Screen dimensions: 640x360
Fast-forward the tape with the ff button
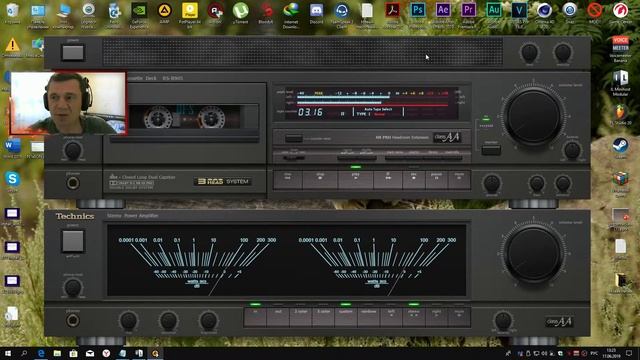pos(388,180)
